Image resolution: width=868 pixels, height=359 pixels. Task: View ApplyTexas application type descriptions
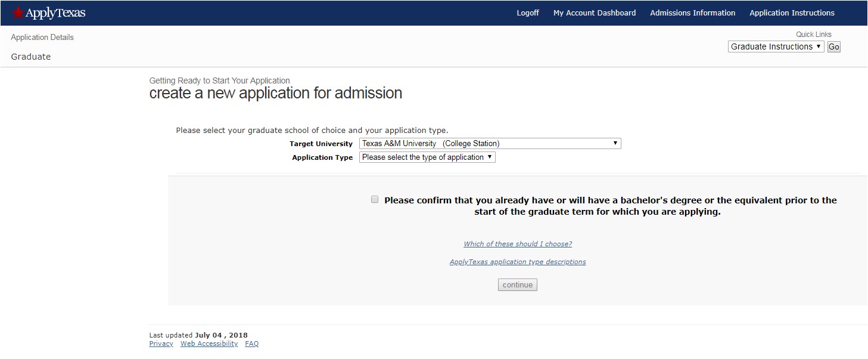[517, 261]
